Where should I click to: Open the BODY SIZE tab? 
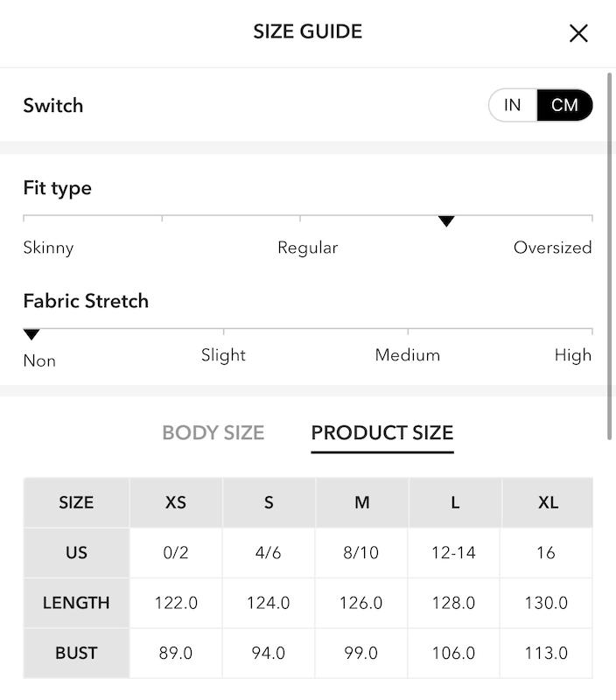pos(213,432)
